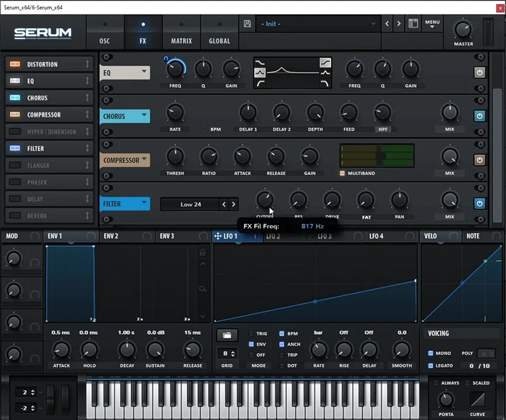Toggle the LFO BPM sync checkbox
506x420 pixels.
[281, 333]
